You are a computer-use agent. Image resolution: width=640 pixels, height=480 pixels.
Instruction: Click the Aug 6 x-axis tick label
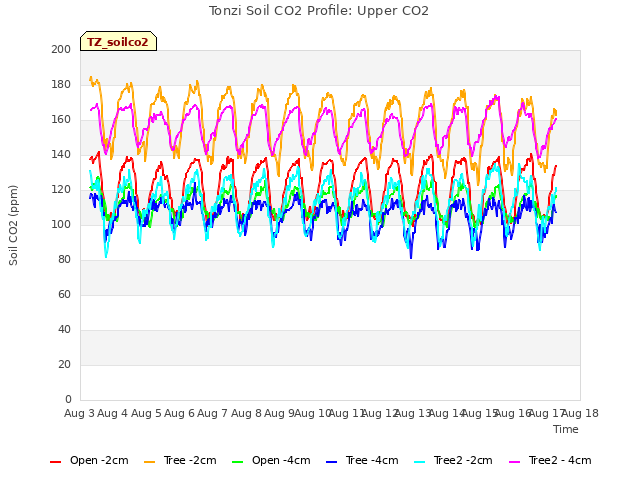pyautogui.click(x=180, y=413)
